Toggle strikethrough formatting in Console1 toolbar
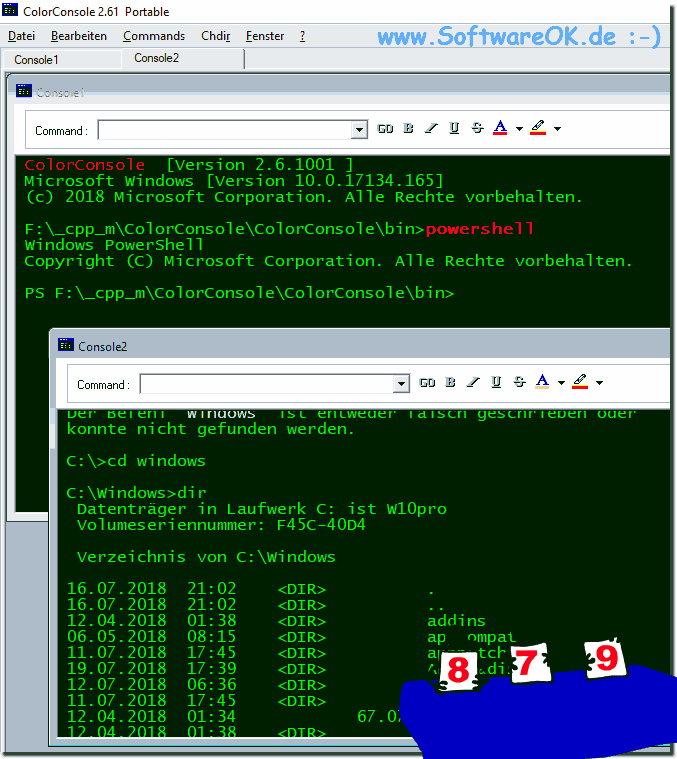This screenshot has height=759, width=677. (477, 128)
